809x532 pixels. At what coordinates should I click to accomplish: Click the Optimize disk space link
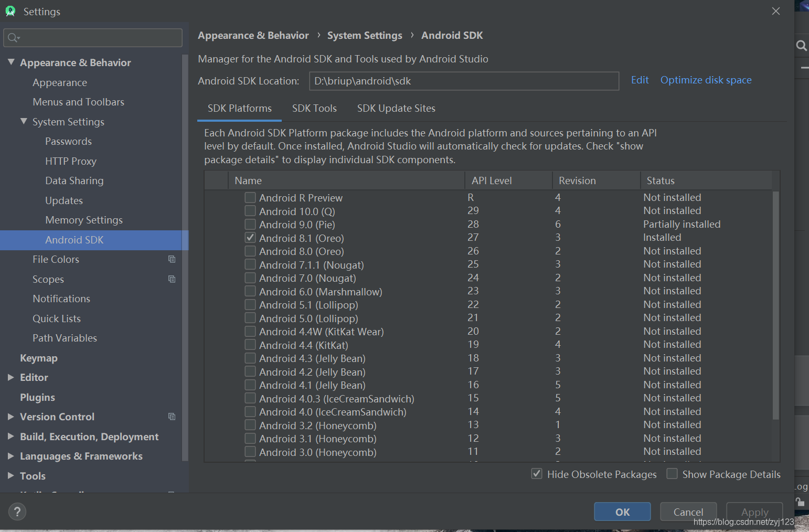click(706, 80)
